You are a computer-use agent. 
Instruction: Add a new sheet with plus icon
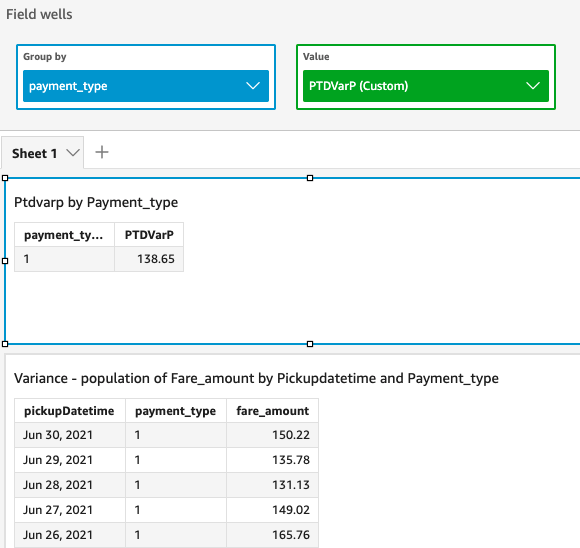[x=102, y=152]
